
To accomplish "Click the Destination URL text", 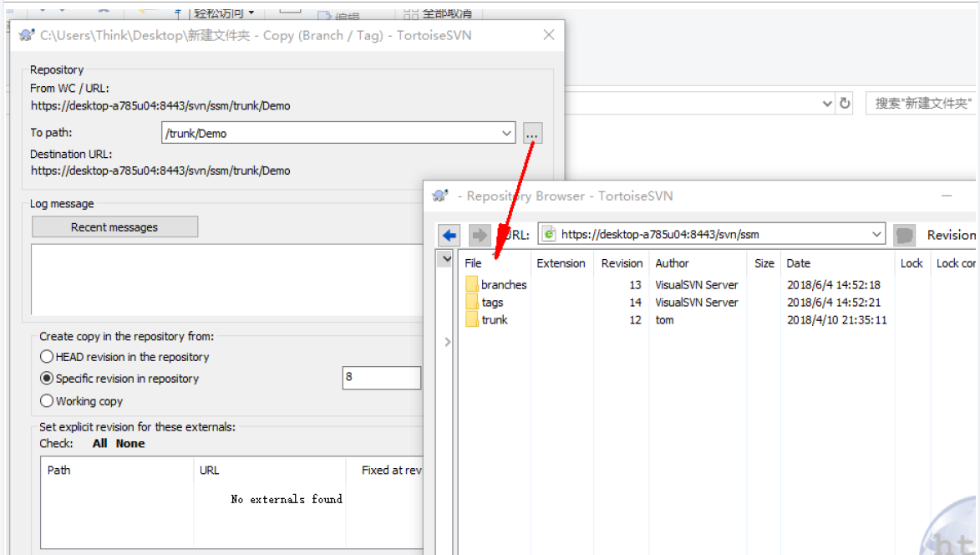I will pyautogui.click(x=160, y=171).
